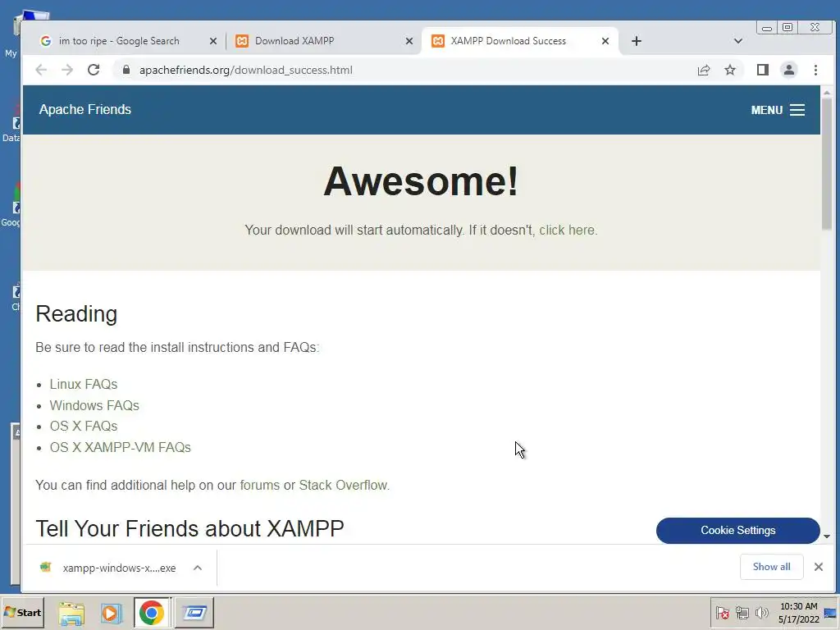The image size is (840, 630).
Task: Click Show all downloads
Action: tap(771, 567)
